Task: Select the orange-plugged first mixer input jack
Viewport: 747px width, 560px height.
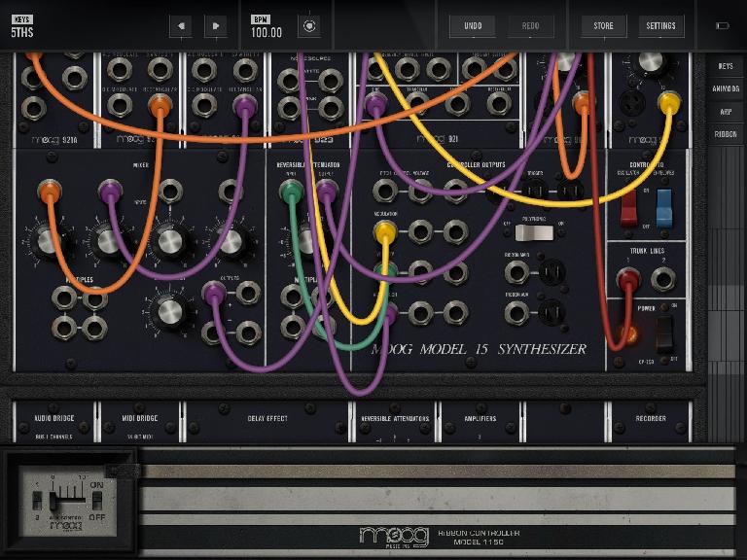Action: [x=49, y=191]
